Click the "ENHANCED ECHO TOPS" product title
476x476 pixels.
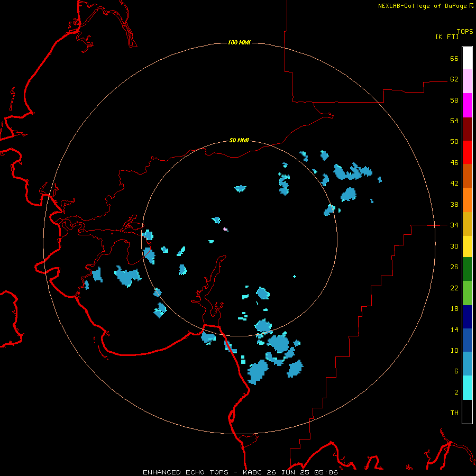coord(186,472)
